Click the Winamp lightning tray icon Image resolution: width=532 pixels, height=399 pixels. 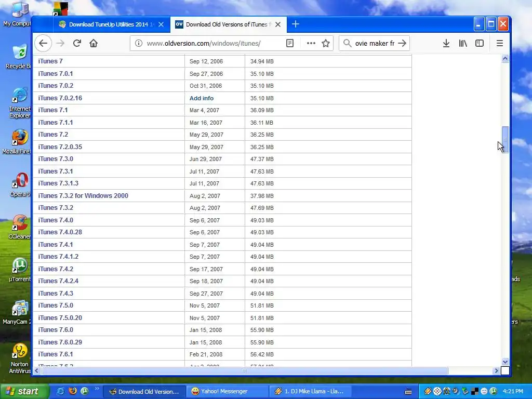(428, 392)
